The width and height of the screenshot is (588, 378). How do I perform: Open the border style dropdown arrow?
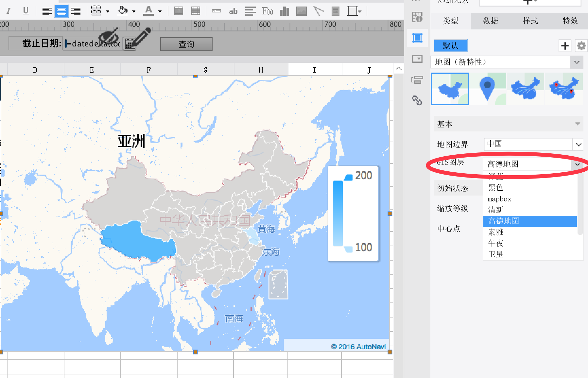coord(108,11)
